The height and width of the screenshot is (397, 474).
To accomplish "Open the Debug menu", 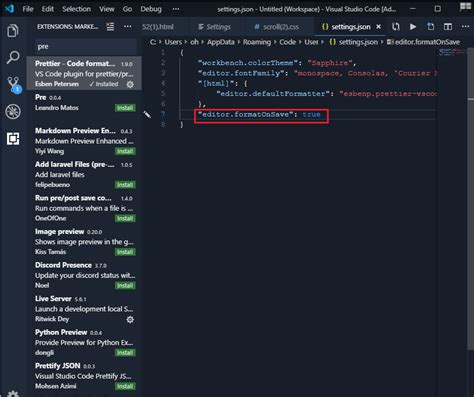I will tap(151, 9).
